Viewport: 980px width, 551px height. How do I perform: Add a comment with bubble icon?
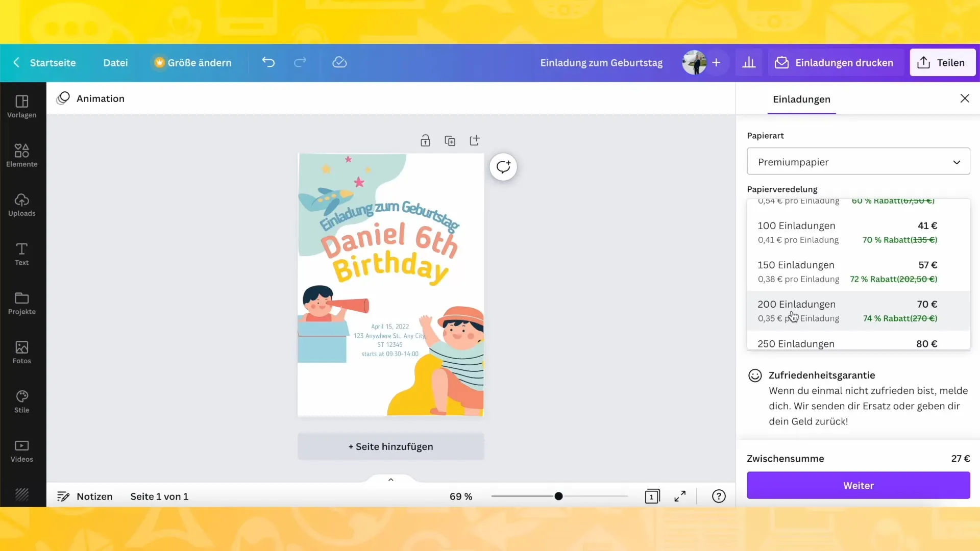pos(503,167)
